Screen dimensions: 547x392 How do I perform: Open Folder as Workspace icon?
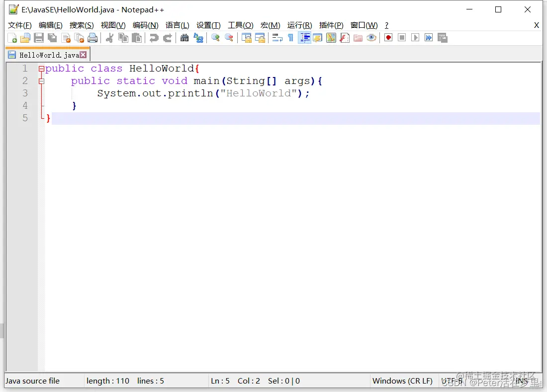pos(358,38)
